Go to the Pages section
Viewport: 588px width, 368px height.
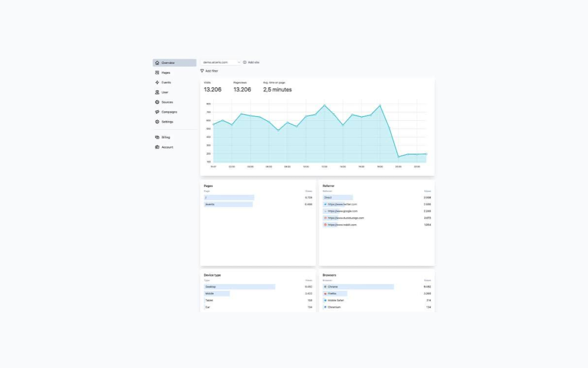[175, 72]
